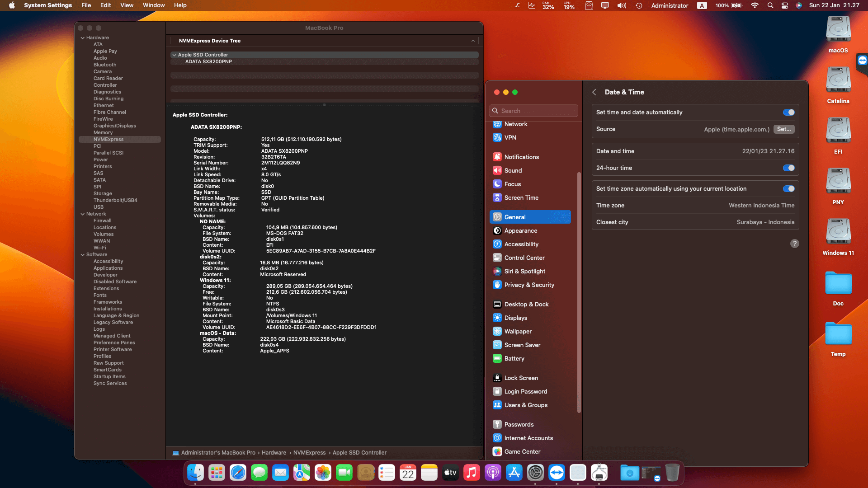This screenshot has height=488, width=868.
Task: Open Privacy & Security settings
Action: click(x=529, y=285)
